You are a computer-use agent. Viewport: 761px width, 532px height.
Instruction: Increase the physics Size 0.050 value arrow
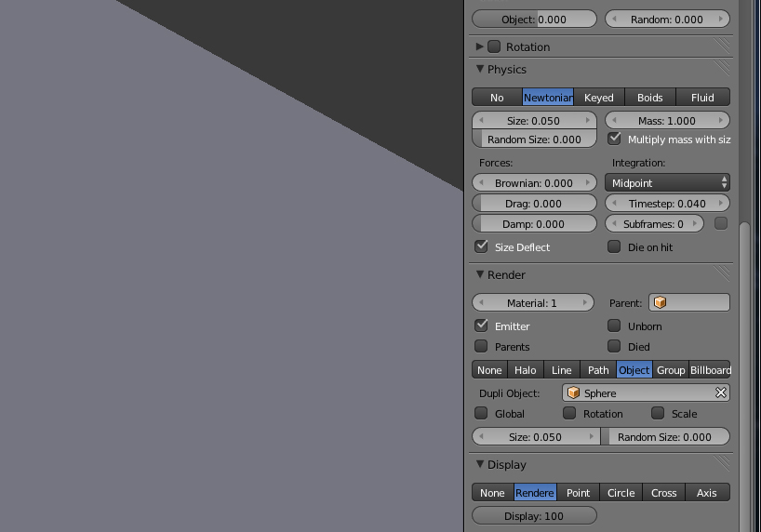point(588,120)
